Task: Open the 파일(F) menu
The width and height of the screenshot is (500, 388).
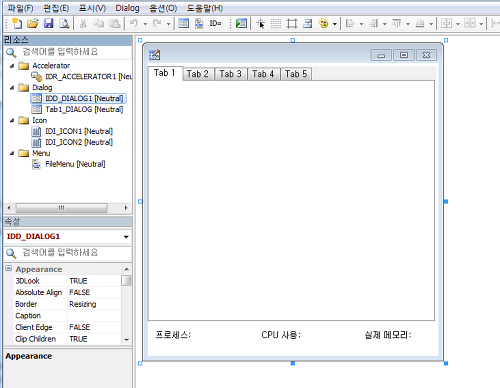Action: 20,8
